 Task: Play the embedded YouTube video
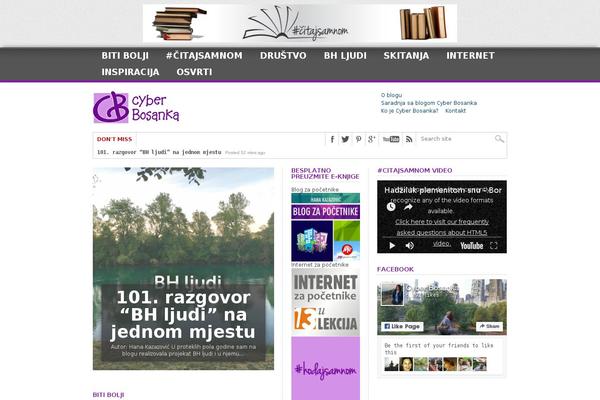click(x=392, y=246)
